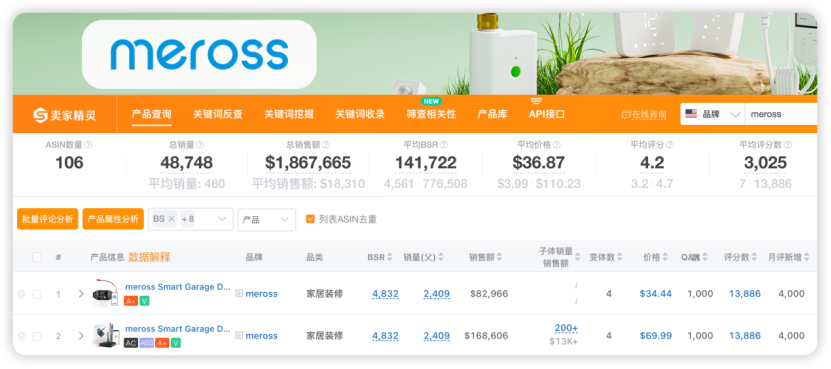Open the 数据解释 link

click(149, 257)
